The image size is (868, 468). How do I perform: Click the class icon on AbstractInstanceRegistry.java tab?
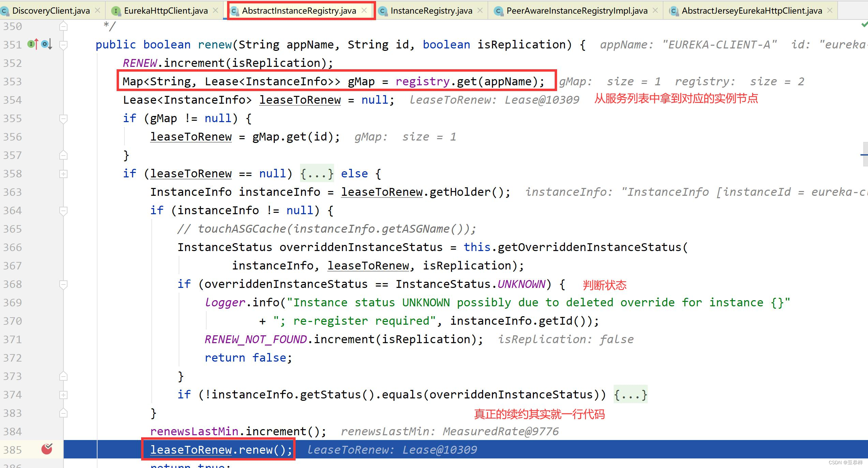234,11
